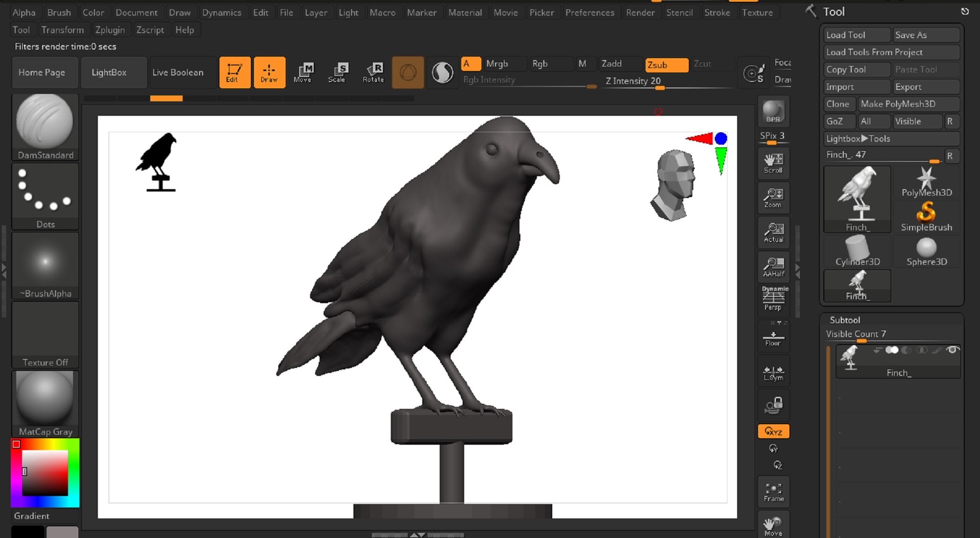
Task: Select the Draw mode button
Action: click(x=269, y=72)
